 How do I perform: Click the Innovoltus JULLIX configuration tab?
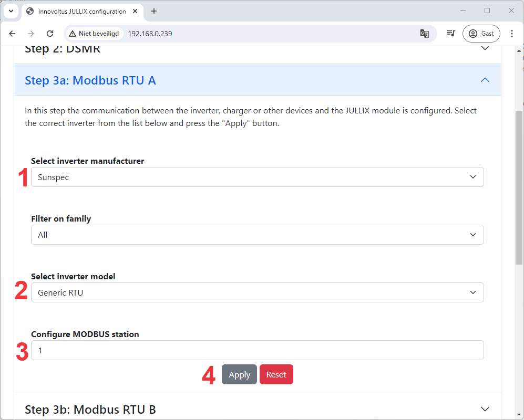(x=81, y=11)
